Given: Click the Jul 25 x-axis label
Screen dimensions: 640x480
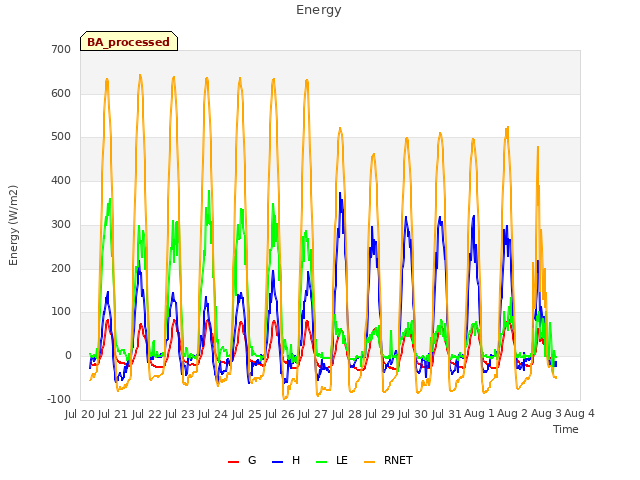Looking at the screenshot, I should [x=246, y=414].
